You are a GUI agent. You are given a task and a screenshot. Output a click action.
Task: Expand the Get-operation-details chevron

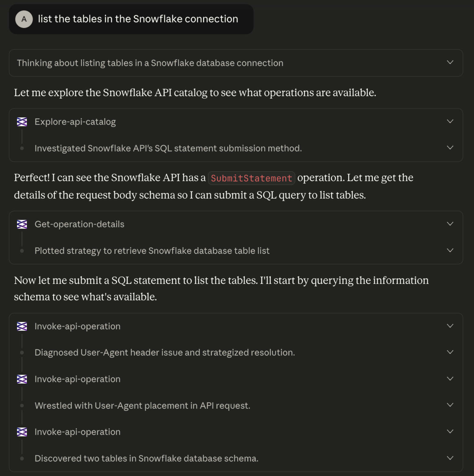[x=450, y=224]
